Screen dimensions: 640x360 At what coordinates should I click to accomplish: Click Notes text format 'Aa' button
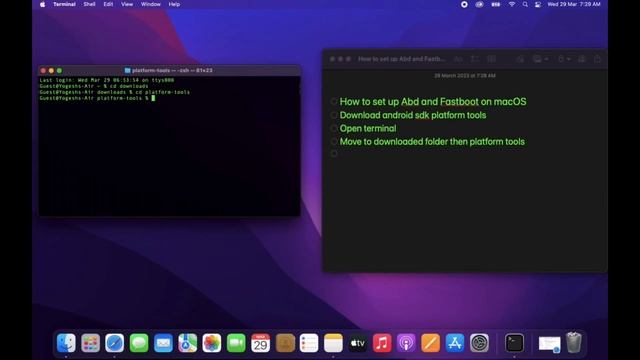(458, 59)
